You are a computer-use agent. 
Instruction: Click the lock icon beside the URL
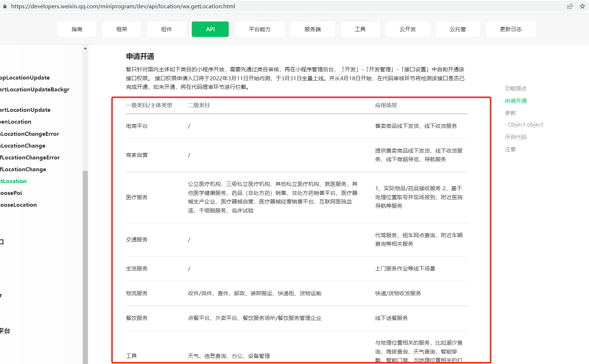[x=5, y=6]
